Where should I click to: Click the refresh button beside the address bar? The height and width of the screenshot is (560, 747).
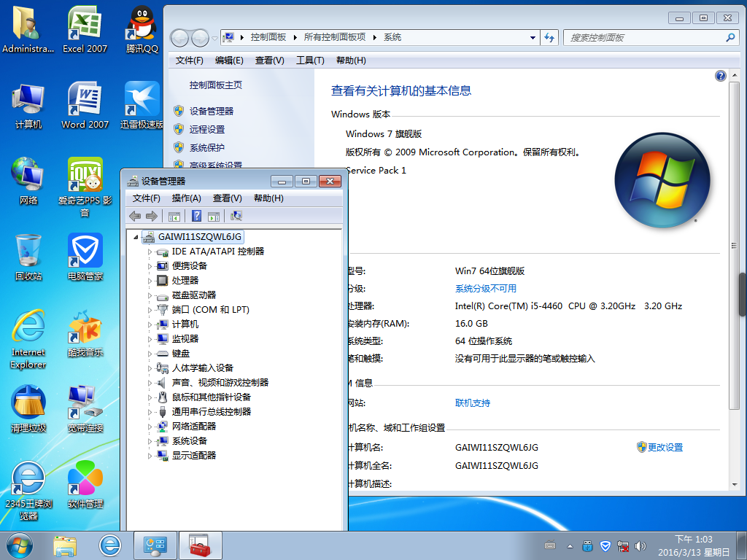tap(550, 37)
